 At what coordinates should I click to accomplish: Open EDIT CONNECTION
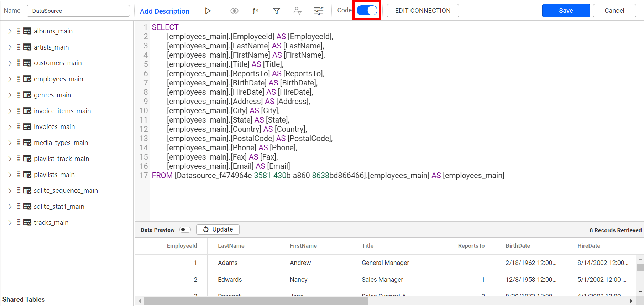click(x=423, y=11)
